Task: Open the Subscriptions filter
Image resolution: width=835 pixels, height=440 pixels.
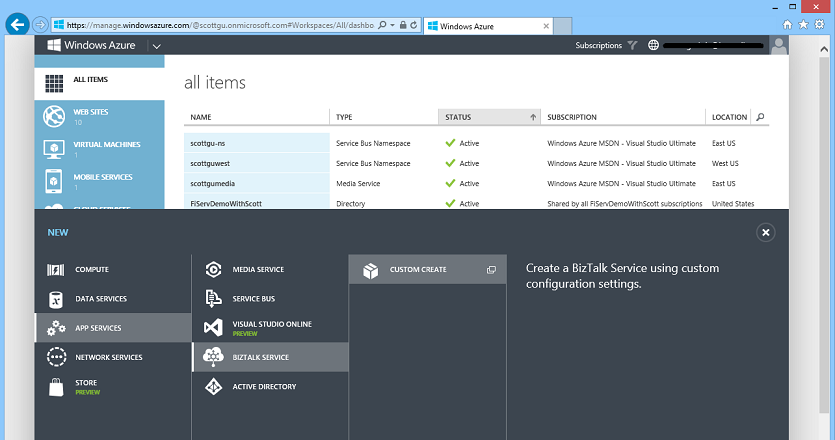Action: click(x=606, y=45)
